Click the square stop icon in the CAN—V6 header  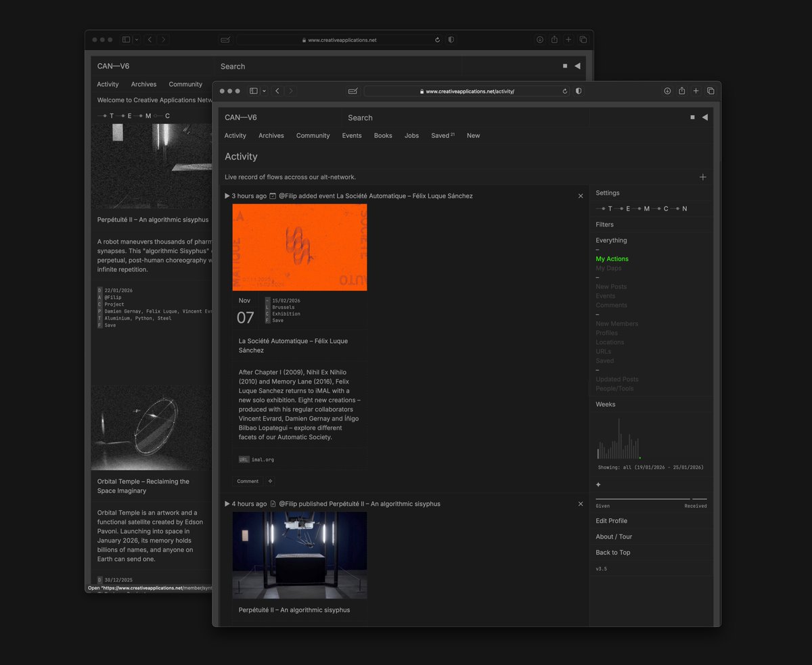pos(692,117)
